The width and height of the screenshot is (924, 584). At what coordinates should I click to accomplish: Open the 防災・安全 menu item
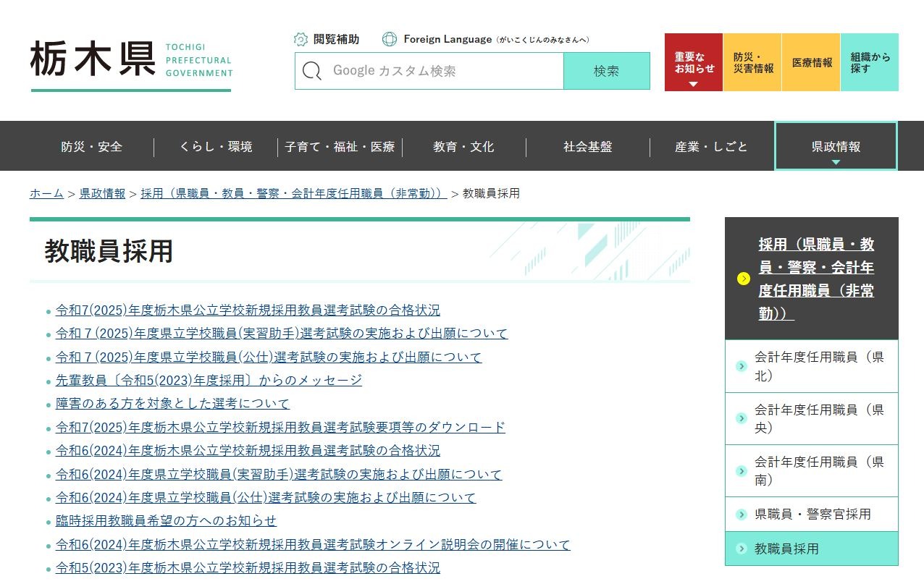pos(91,147)
